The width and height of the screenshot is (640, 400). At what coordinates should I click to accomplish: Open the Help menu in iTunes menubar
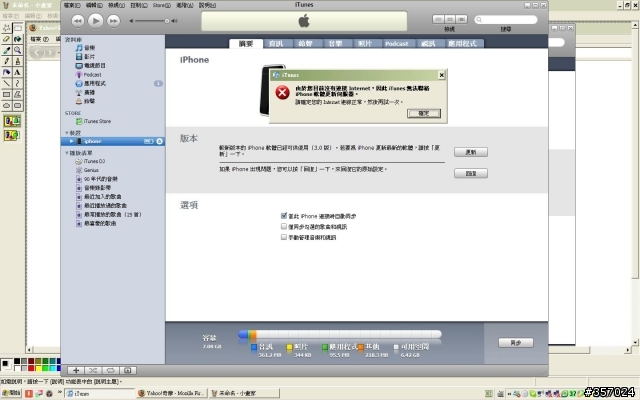[x=207, y=5]
